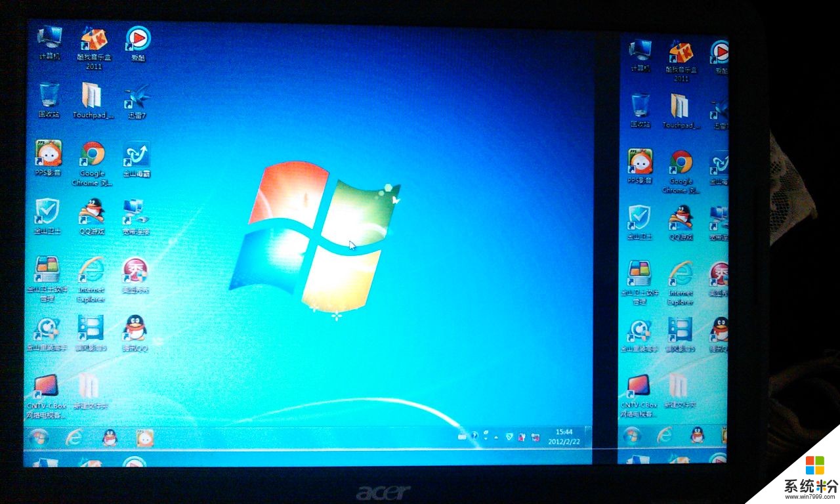Open 暴风影音5 film icon on main desktop
Image resolution: width=840 pixels, height=504 pixels.
[91, 334]
